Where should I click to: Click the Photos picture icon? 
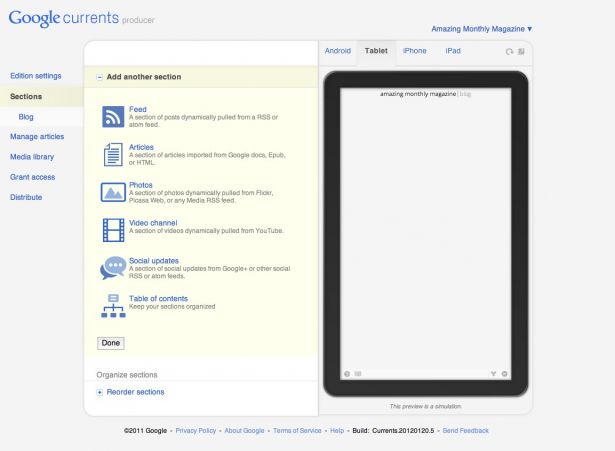point(113,192)
